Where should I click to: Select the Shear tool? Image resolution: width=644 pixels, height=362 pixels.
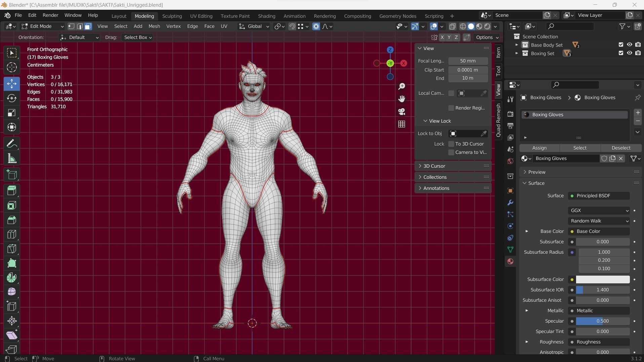12,335
